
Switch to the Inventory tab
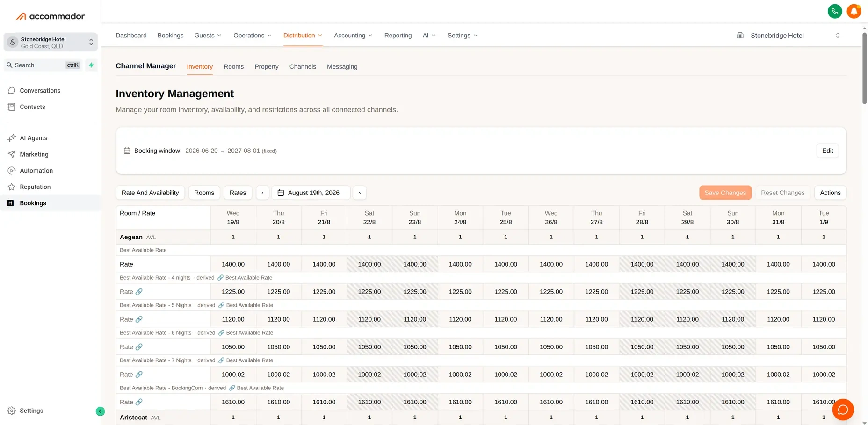point(200,67)
